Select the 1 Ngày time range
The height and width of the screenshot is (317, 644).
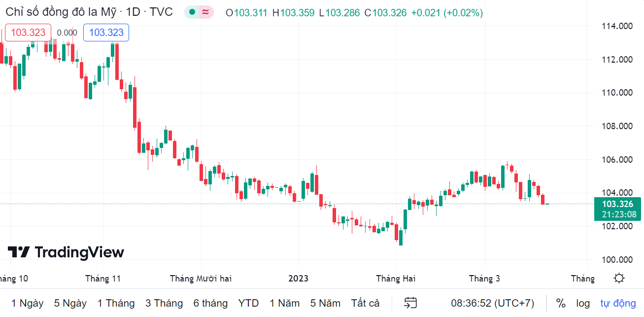(28, 303)
